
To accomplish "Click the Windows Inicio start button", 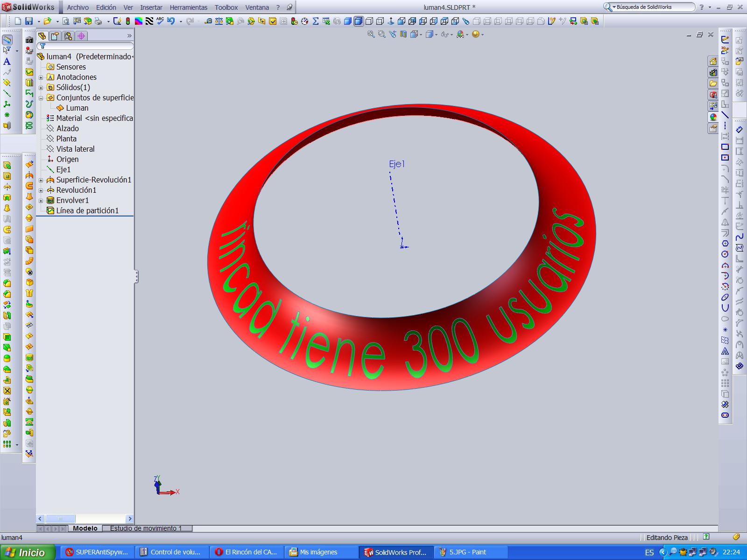I will (28, 552).
